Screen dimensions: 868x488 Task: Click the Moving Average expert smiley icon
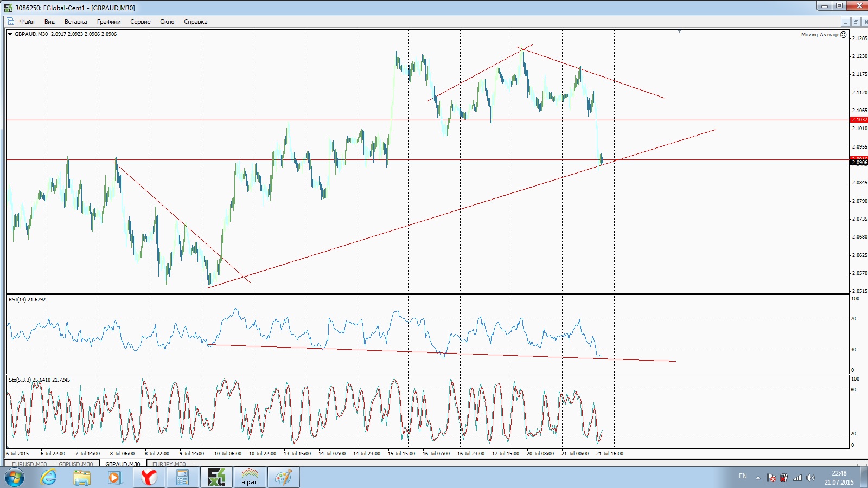click(843, 35)
